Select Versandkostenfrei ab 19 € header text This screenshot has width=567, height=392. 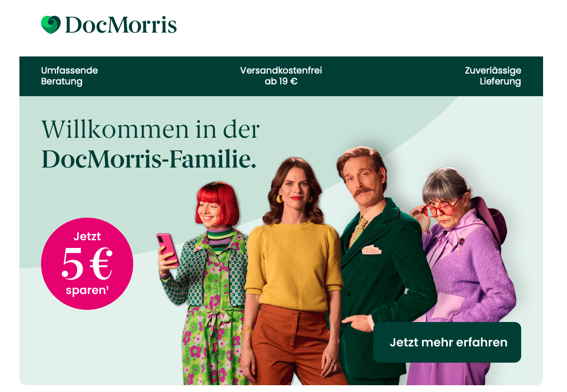(281, 76)
